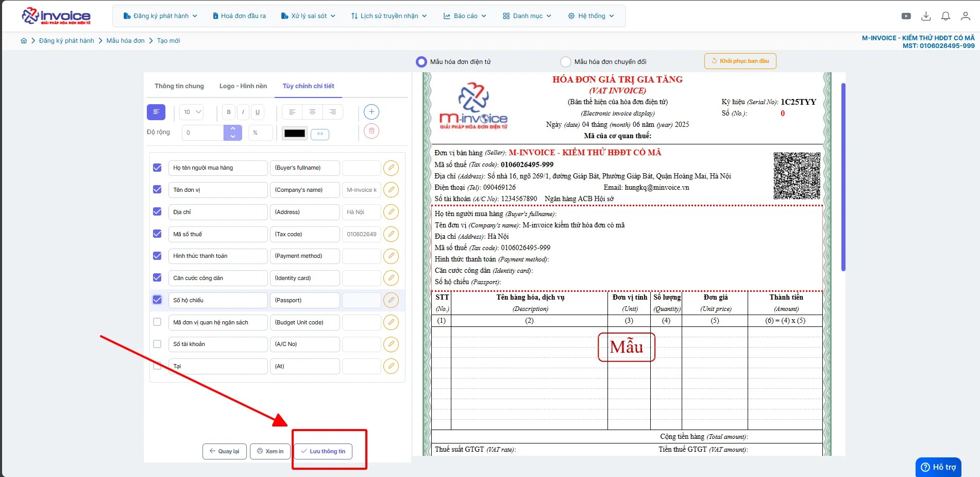Select 'Mẫu hóa đơn điện tử' radio option
The width and height of the screenshot is (980, 477).
click(421, 62)
